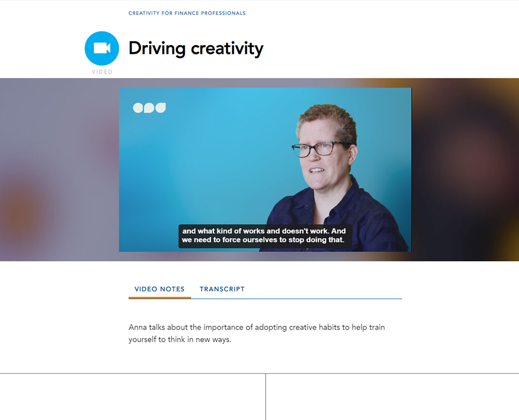
Task: Select the Video Notes tab
Action: 159,289
